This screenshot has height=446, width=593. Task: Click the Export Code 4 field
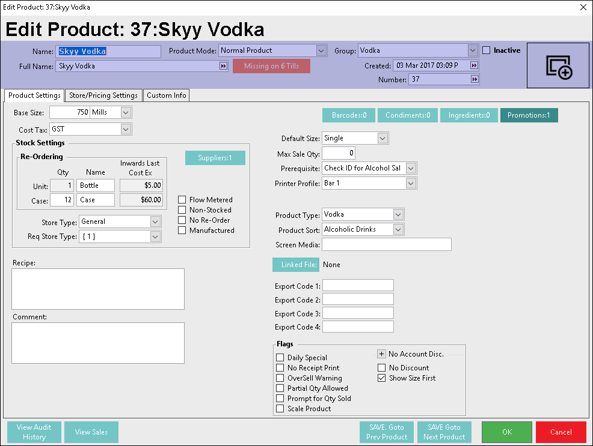click(x=358, y=326)
